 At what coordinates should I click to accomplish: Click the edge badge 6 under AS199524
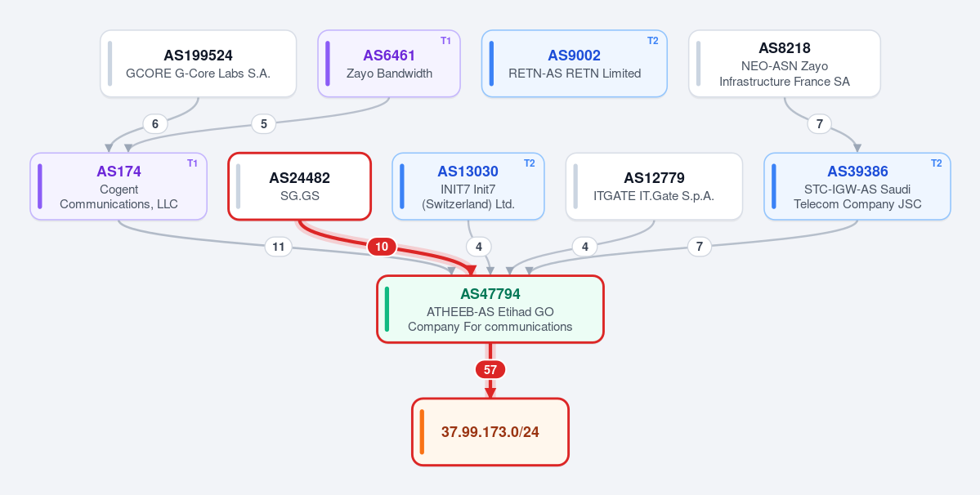155,124
